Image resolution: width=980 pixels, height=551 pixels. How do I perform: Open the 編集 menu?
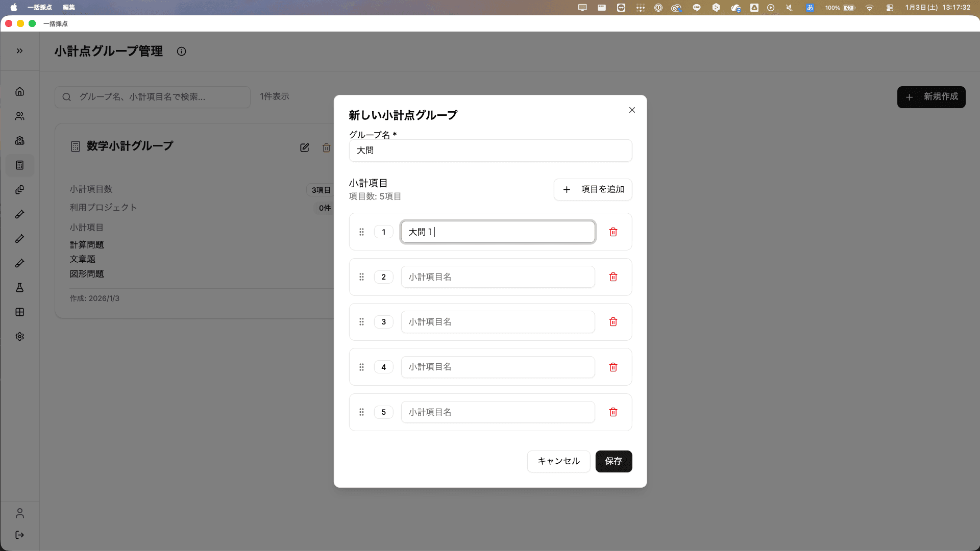click(68, 8)
